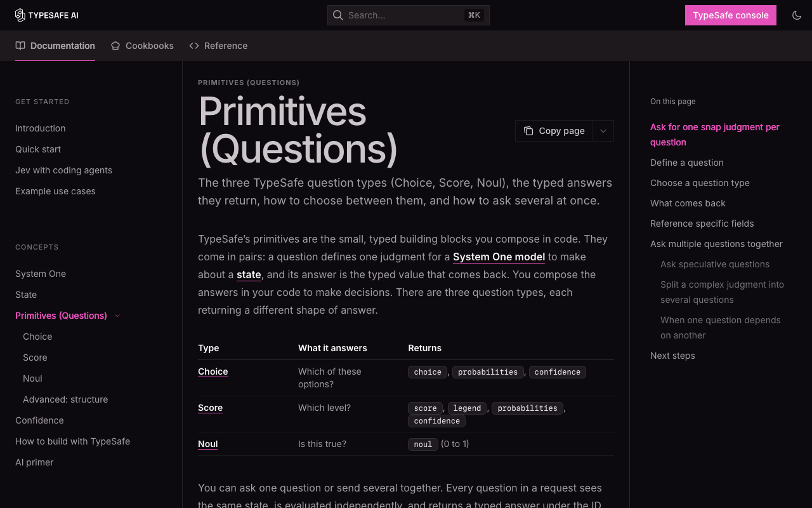
Task: Open the Documentation tab
Action: 55,46
